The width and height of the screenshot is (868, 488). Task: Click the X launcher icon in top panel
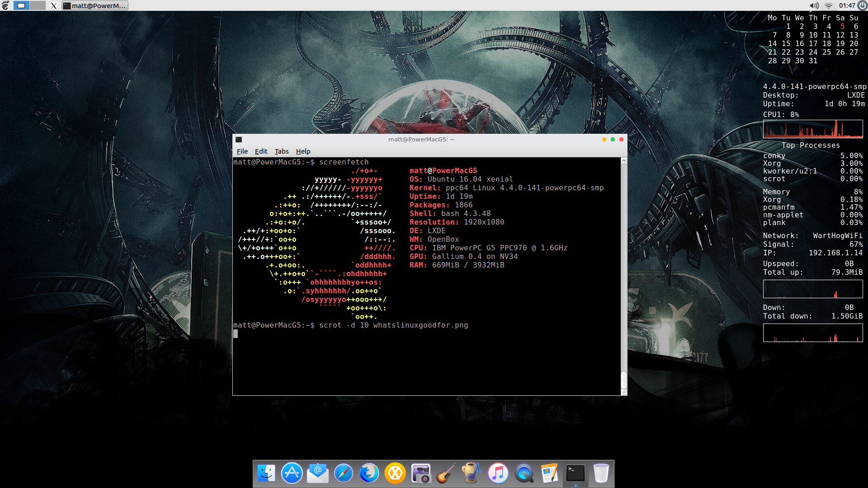pos(53,5)
